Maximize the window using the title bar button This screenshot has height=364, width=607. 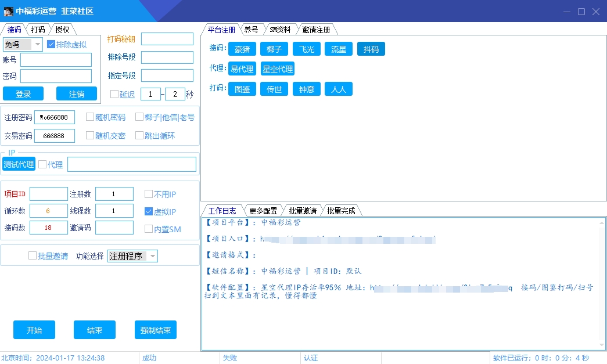(x=581, y=11)
